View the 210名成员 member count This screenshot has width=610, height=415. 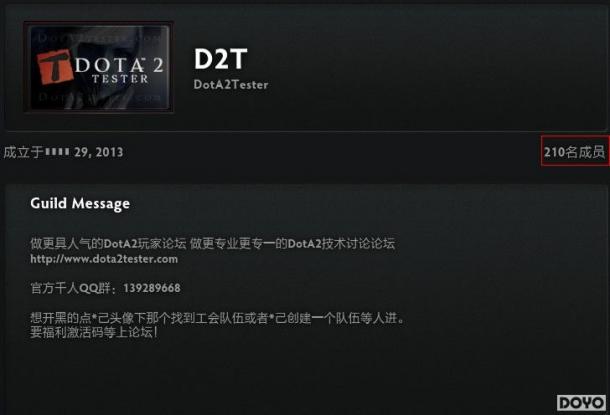[x=575, y=152]
